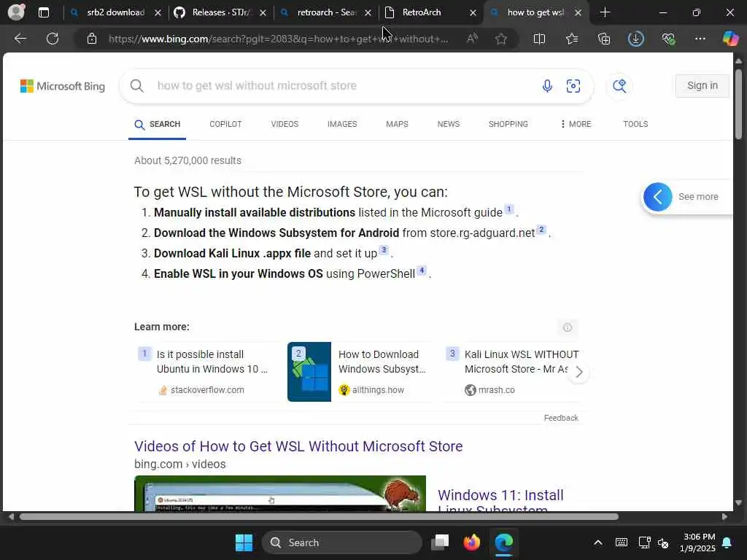
Task: Click the taskbar Search box
Action: (x=342, y=542)
